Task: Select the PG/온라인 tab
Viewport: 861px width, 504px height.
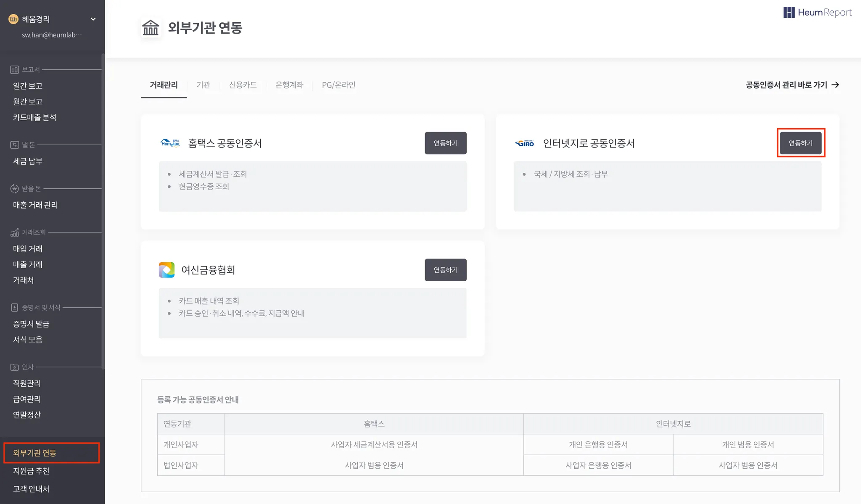Action: coord(338,85)
